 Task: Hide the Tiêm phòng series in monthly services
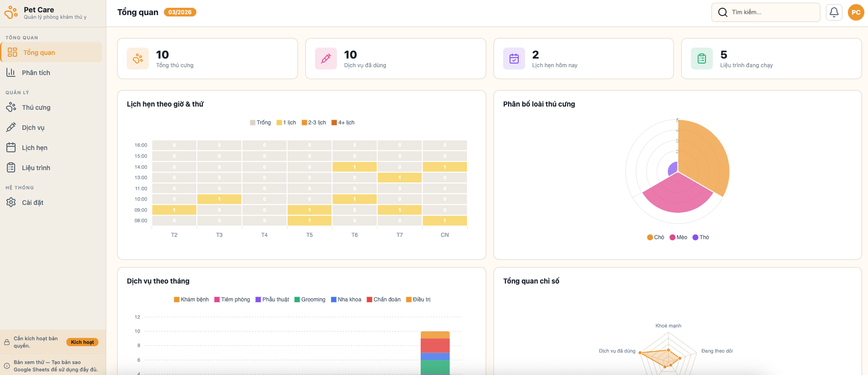click(x=232, y=300)
